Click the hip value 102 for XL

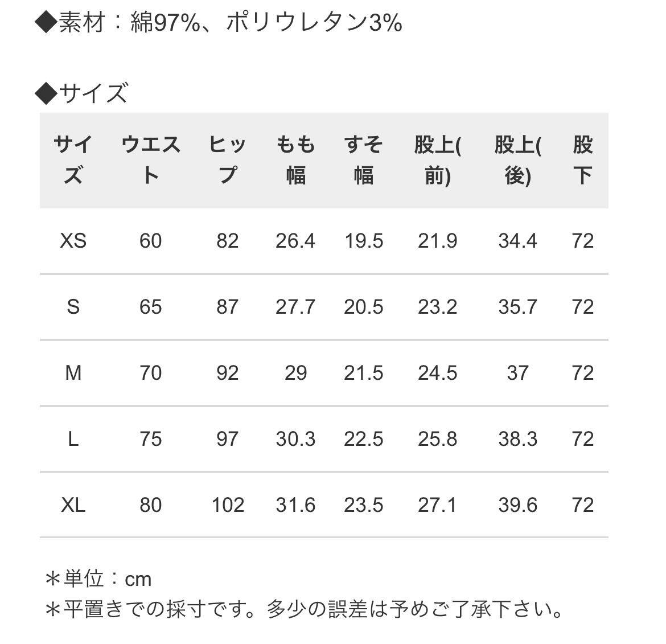(228, 505)
